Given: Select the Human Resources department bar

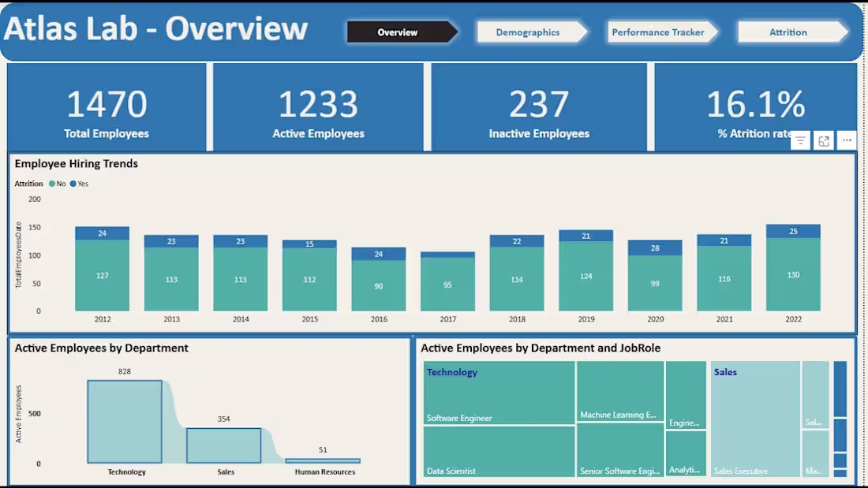Looking at the screenshot, I should pos(323,460).
